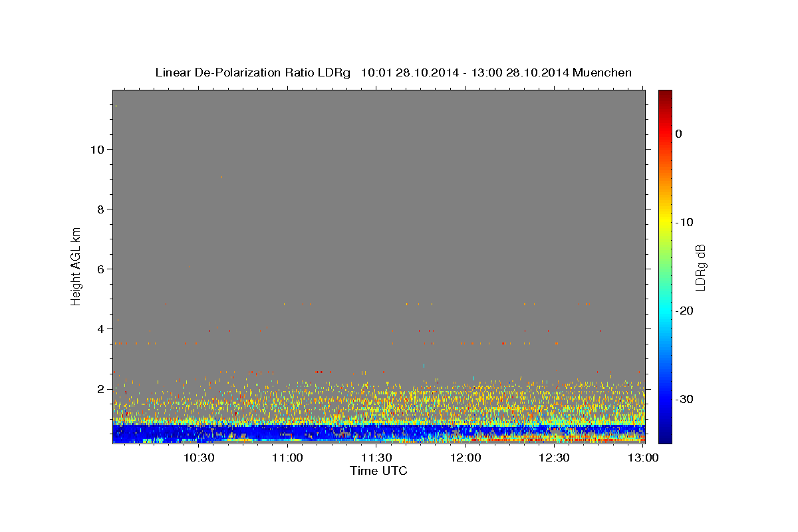798x532 pixels.
Task: Click the plot title 'Linear De-Polarization Ratio LDRg'
Action: 253,72
